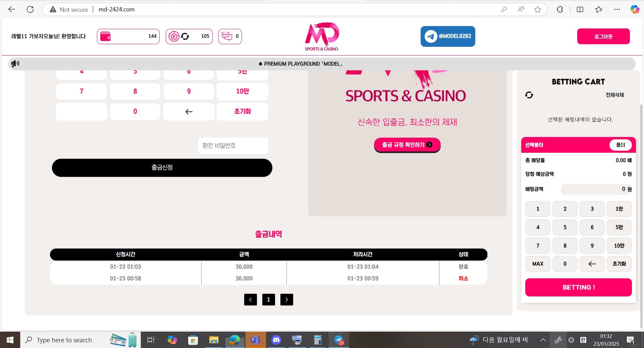644x348 pixels.
Task: Click the 01-23 01:03 request time cell
Action: click(125, 267)
